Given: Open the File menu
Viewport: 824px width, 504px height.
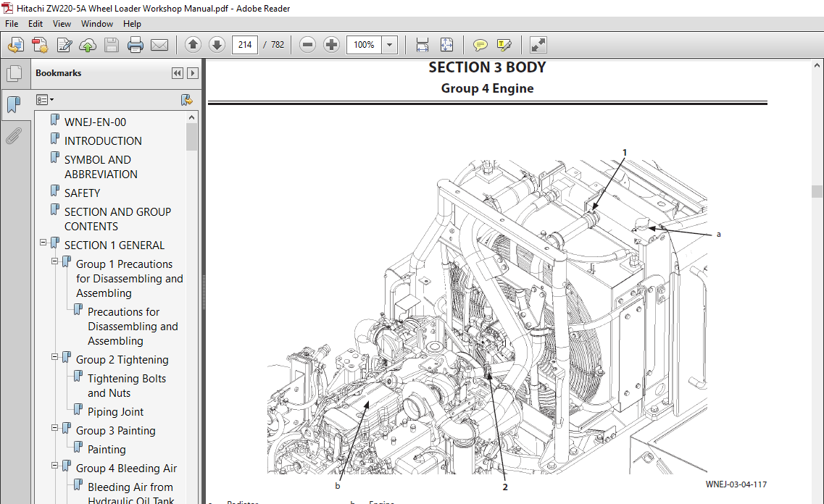Looking at the screenshot, I should tap(12, 24).
